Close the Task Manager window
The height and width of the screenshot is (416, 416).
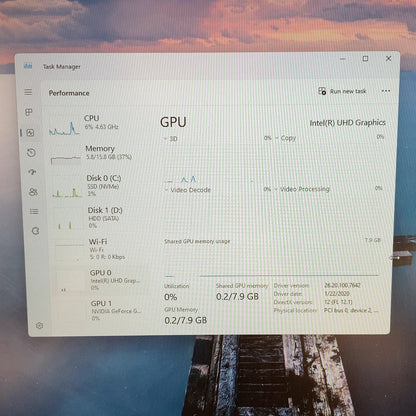[388, 58]
